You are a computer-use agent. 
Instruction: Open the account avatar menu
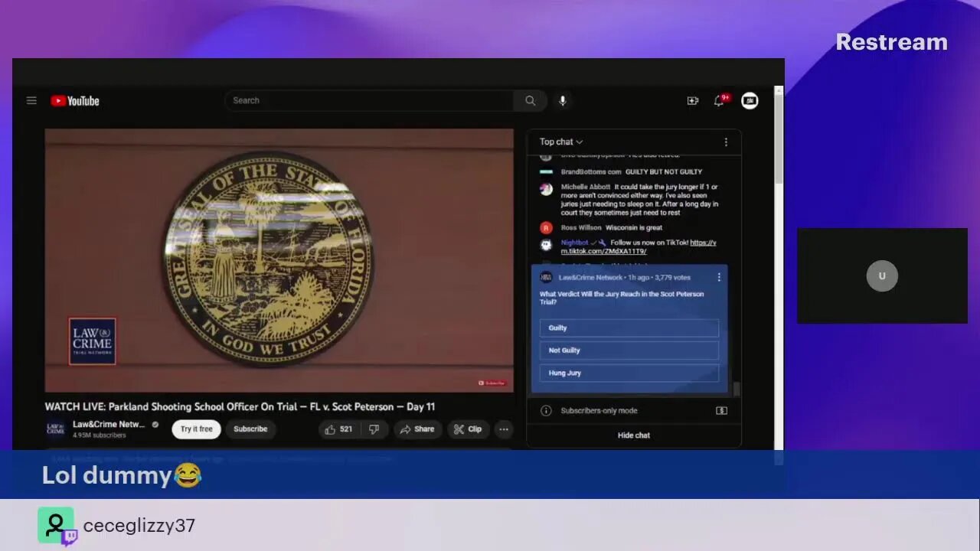point(750,101)
